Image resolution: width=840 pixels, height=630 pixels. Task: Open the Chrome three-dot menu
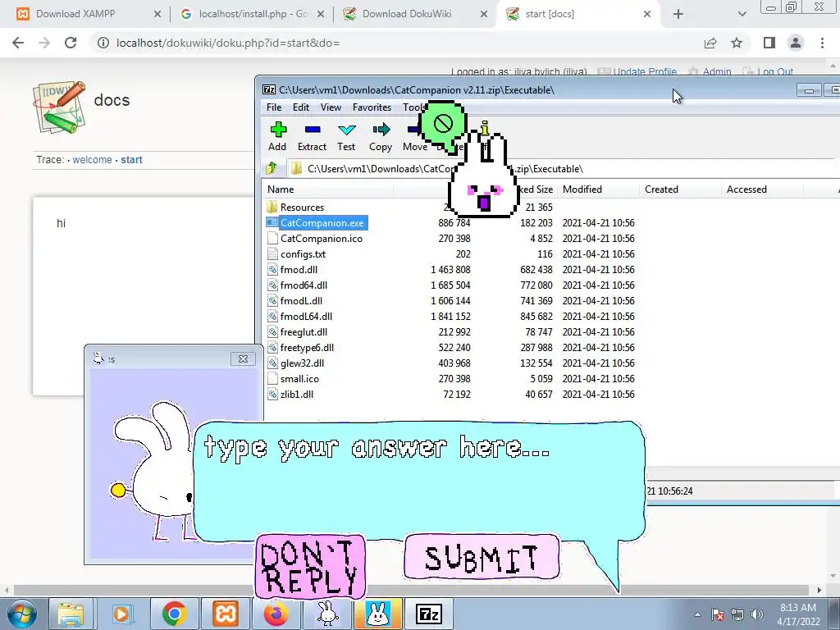(x=822, y=43)
